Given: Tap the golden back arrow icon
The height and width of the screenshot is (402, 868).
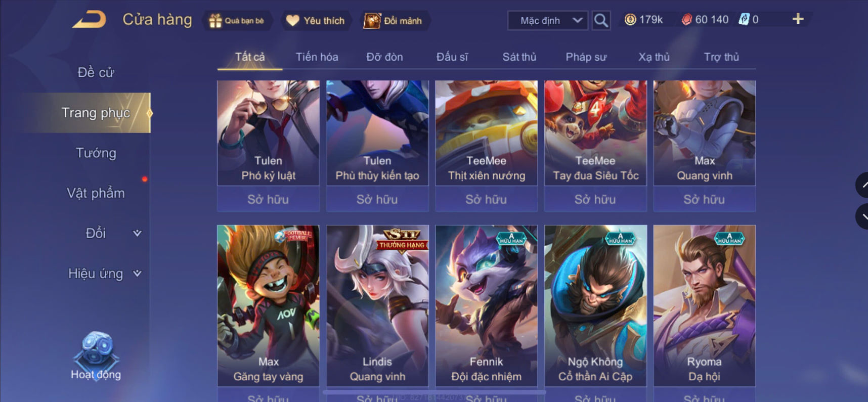Looking at the screenshot, I should pos(90,20).
